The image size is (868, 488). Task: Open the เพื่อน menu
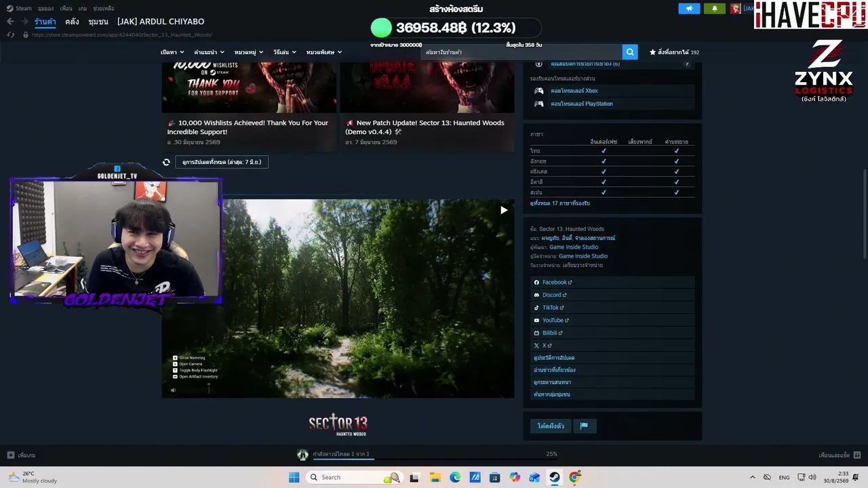(66, 9)
